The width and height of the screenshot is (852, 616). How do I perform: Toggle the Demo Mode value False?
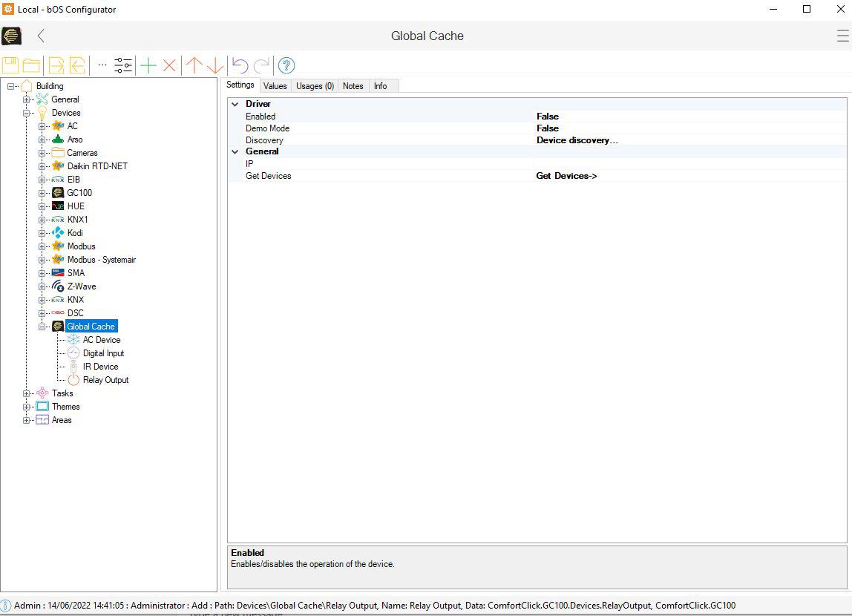(548, 128)
